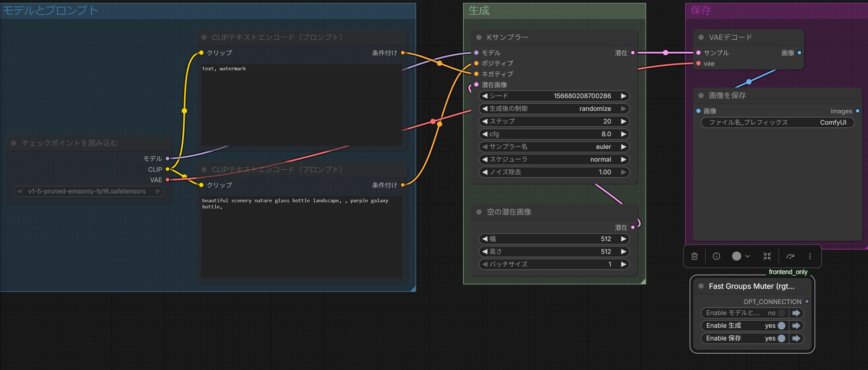The width and height of the screenshot is (868, 370).
Task: Collapse the negative prompt CLIP node via header dot
Action: [204, 37]
